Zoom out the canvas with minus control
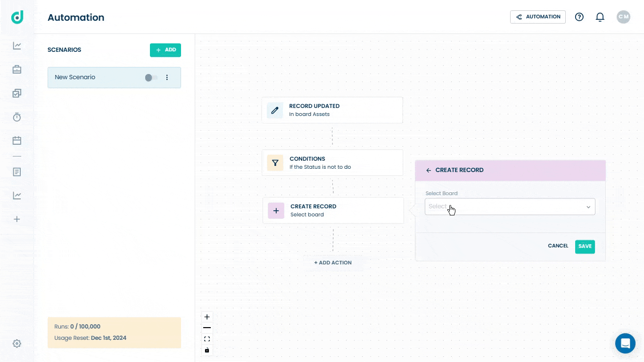644x362 pixels. click(x=207, y=328)
